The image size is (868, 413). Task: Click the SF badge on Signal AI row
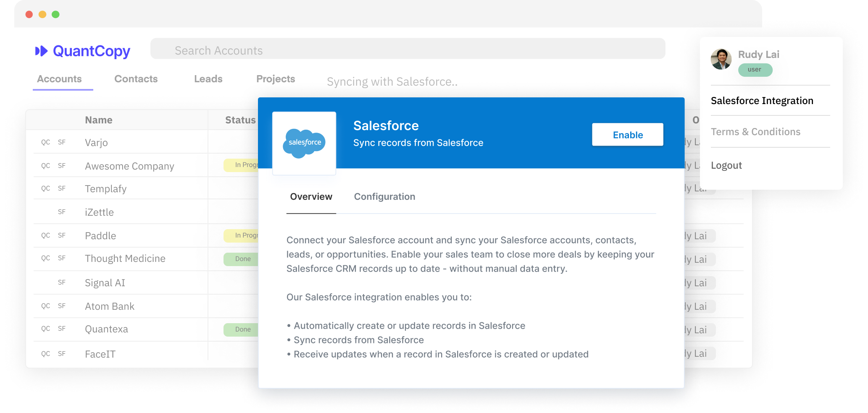click(62, 282)
